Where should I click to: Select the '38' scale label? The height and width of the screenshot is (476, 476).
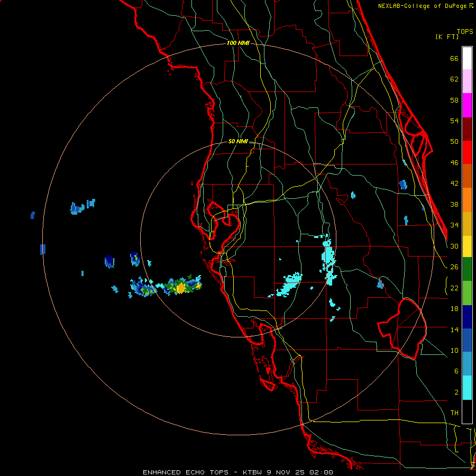point(454,204)
